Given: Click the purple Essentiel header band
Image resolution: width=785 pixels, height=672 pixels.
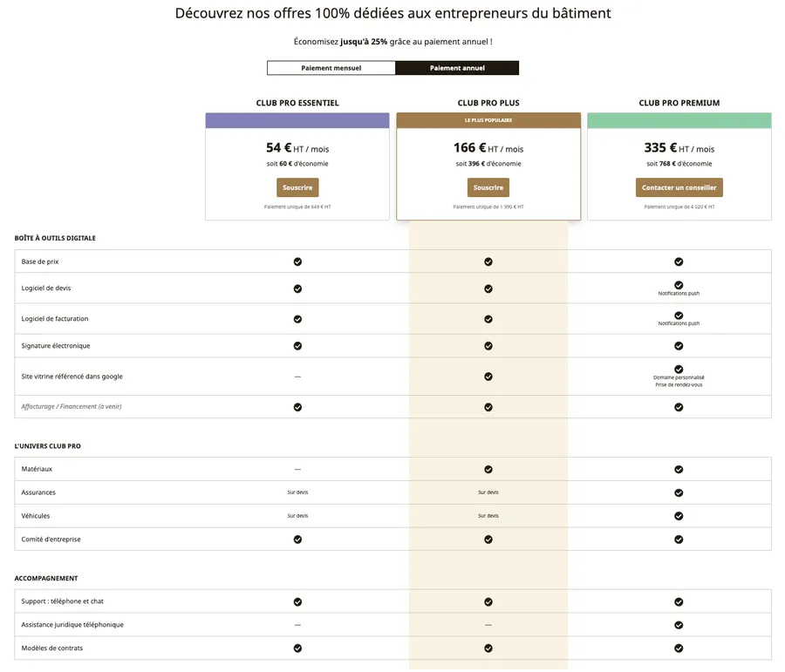Looking at the screenshot, I should (x=297, y=120).
